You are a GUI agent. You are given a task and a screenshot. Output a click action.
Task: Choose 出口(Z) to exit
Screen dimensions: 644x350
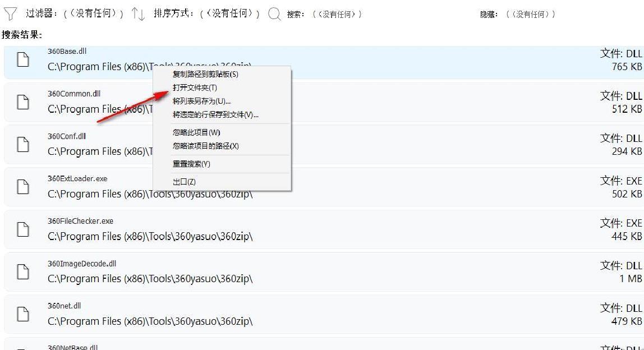click(x=184, y=182)
